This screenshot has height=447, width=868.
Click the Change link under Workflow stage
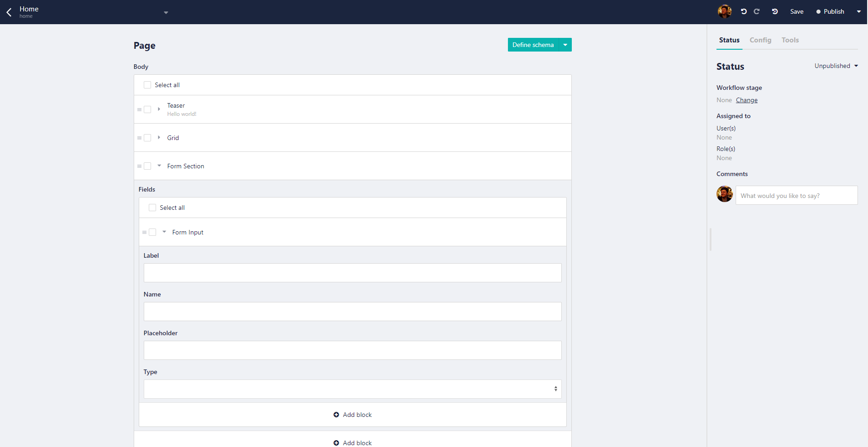point(747,100)
